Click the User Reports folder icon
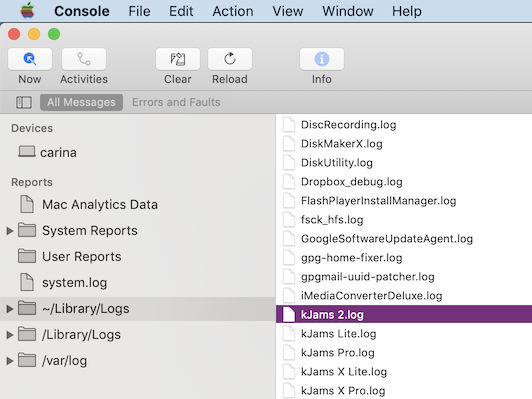 27,256
